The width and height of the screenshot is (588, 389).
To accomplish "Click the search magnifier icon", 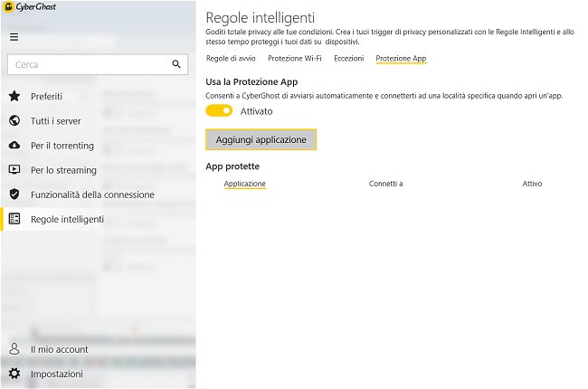I will point(176,64).
